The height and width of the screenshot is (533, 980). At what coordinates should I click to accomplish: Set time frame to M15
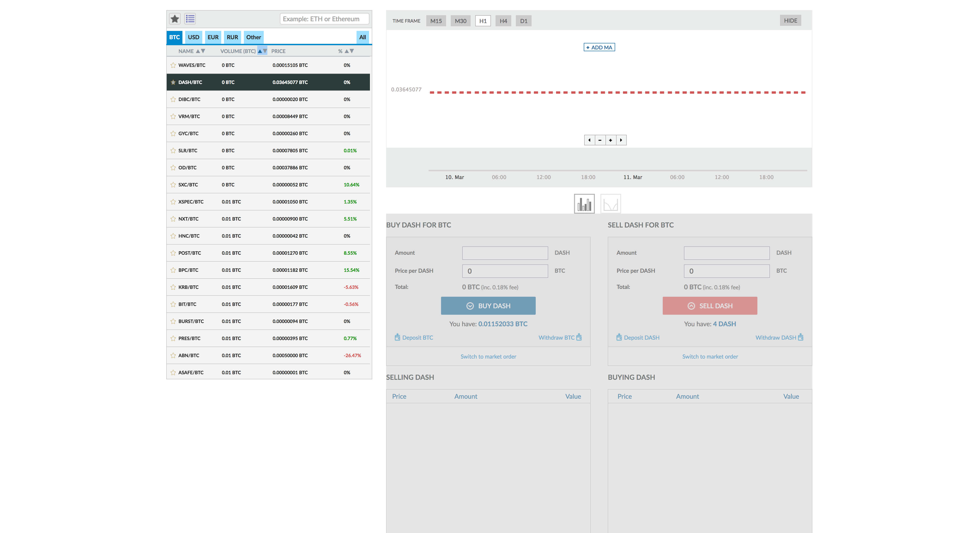(x=436, y=21)
